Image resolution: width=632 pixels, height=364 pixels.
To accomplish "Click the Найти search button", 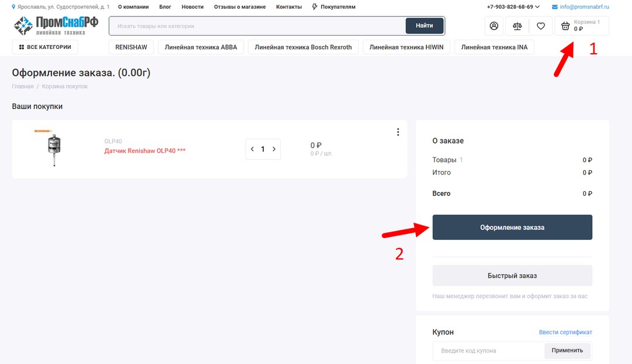I will pyautogui.click(x=425, y=26).
